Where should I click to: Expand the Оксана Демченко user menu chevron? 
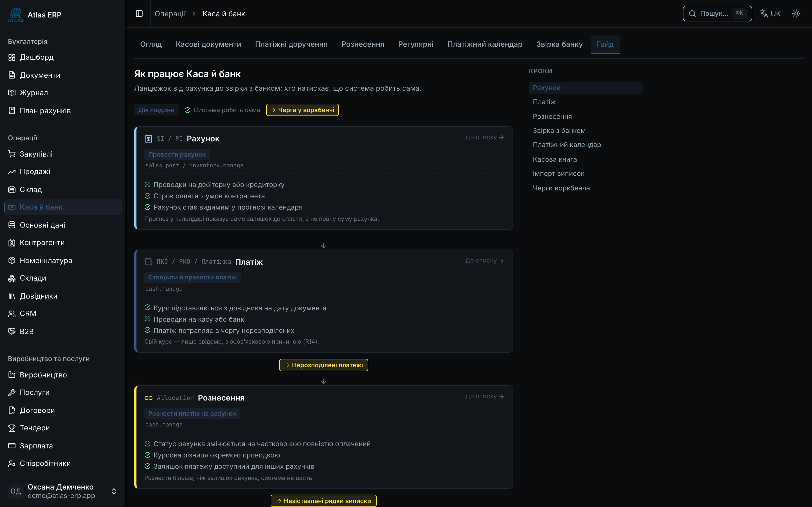click(114, 491)
